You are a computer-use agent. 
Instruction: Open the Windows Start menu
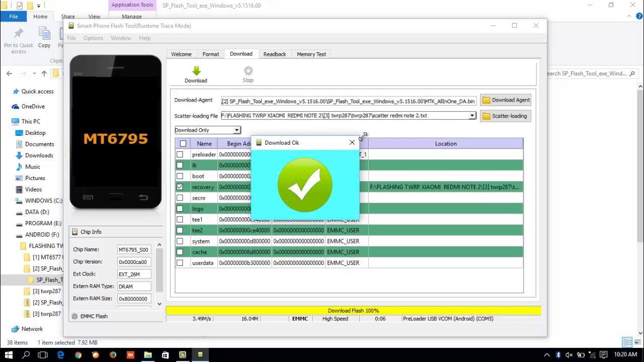tap(9, 355)
